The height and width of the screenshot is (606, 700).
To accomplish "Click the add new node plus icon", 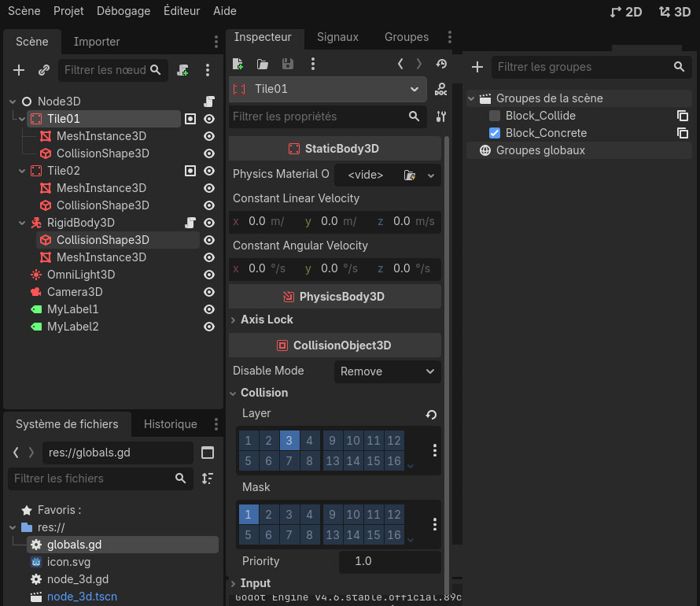I will [x=19, y=70].
